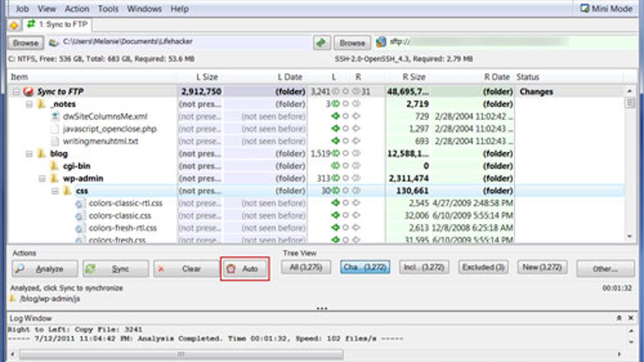
Task: Click the colors-classic-rtl.css file icon
Action: click(80, 203)
